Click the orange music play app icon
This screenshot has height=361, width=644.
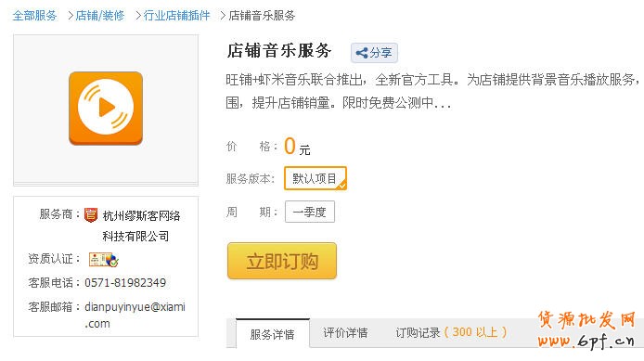(x=106, y=109)
